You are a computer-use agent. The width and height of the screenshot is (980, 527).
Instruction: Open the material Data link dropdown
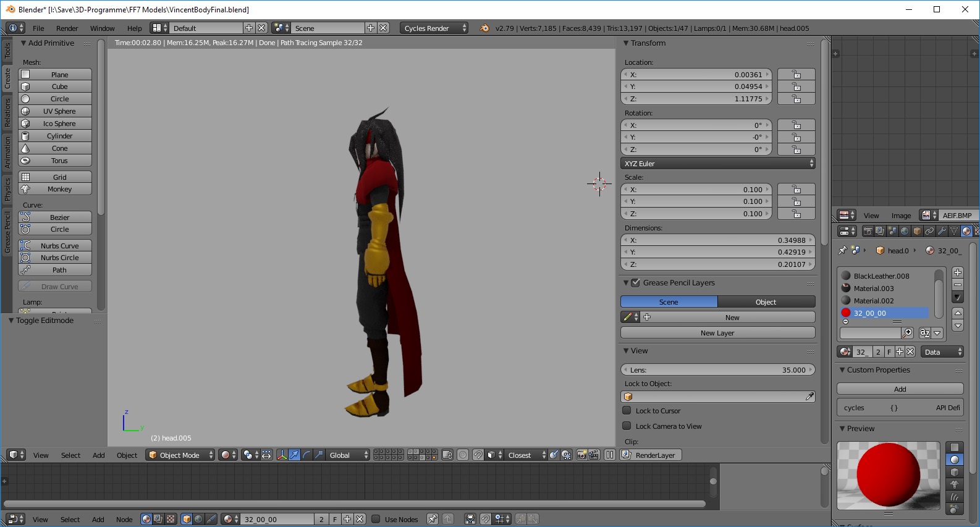(x=942, y=352)
